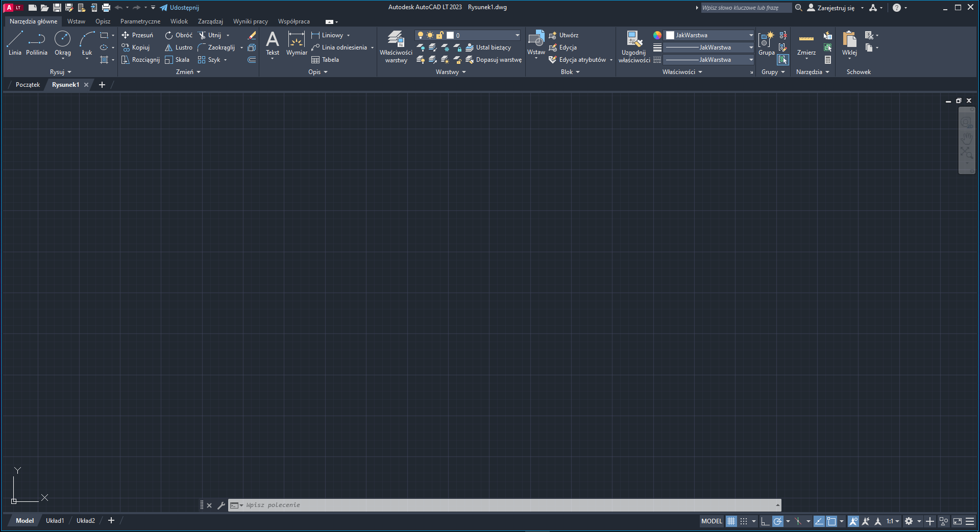Choose the Lustro mirror tool
980x532 pixels.
[x=179, y=47]
